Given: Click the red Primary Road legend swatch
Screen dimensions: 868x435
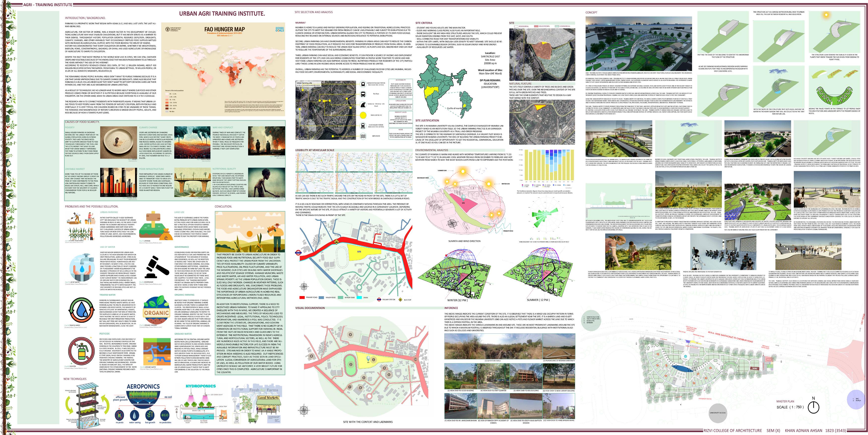Looking at the screenshot, I should tap(302, 298).
